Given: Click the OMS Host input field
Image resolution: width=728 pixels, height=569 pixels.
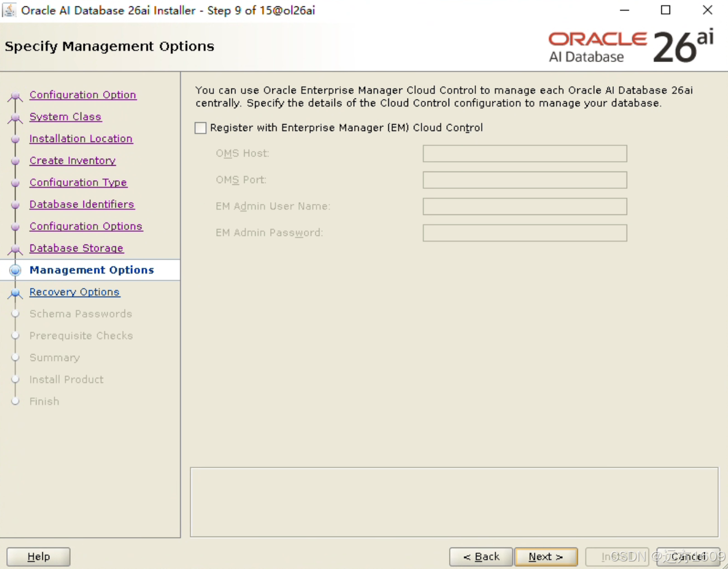Looking at the screenshot, I should tap(525, 154).
